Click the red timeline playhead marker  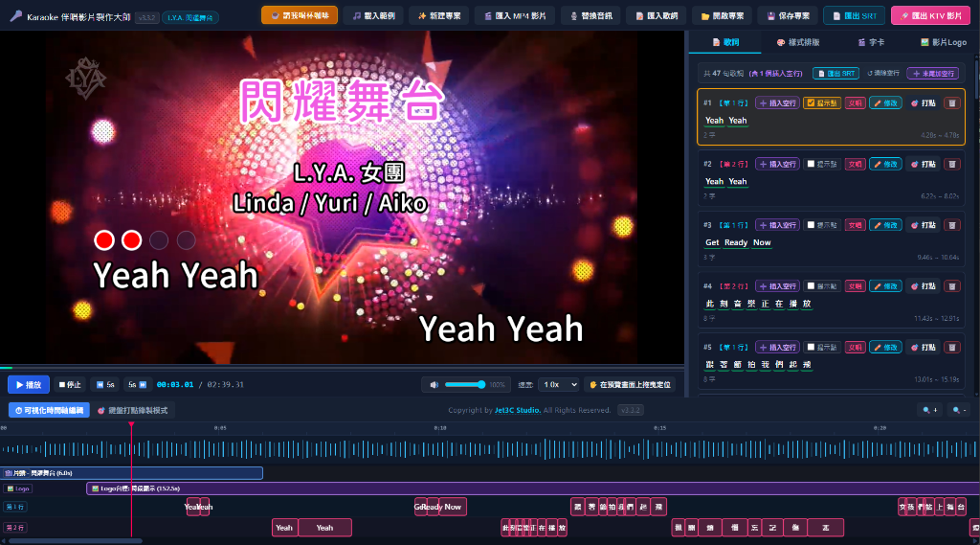[x=131, y=425]
